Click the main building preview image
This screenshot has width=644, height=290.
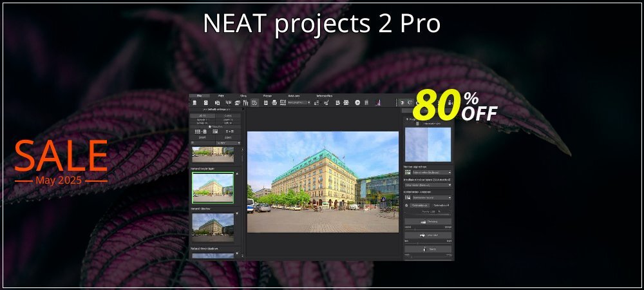click(323, 182)
